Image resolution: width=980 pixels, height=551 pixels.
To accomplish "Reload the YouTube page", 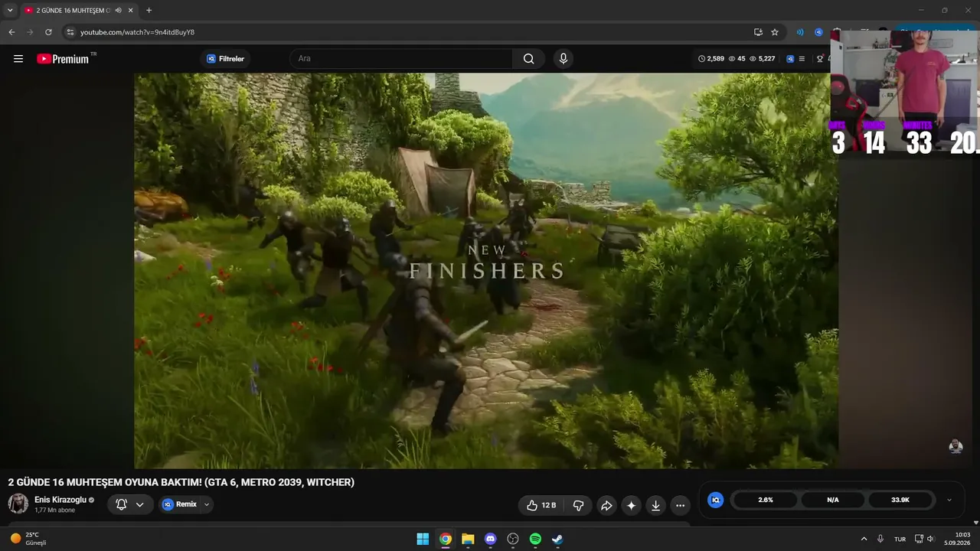I will [48, 32].
